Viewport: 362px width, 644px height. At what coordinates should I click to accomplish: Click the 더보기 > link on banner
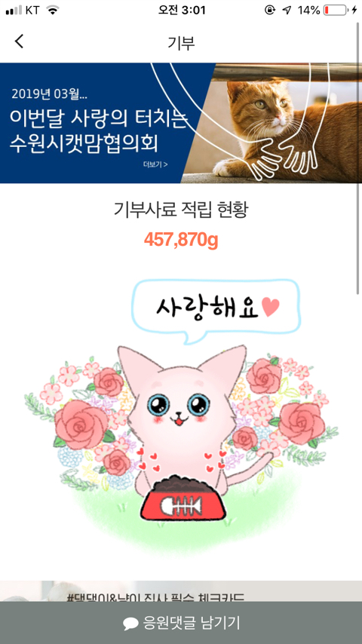tap(155, 164)
